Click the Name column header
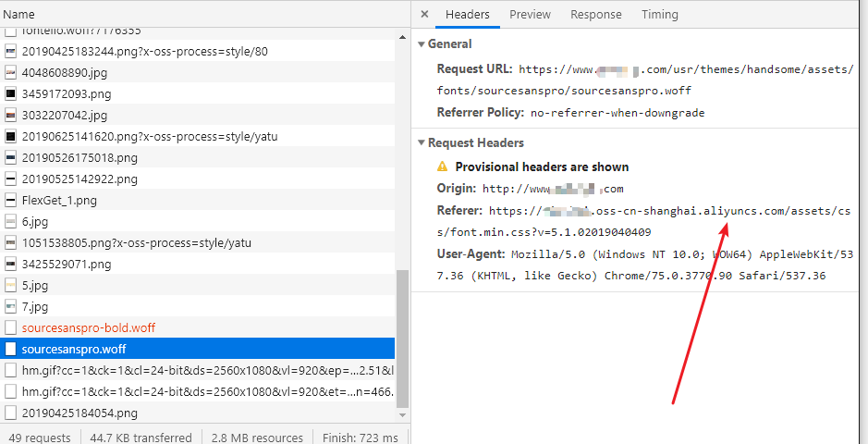This screenshot has height=444, width=868. point(19,15)
